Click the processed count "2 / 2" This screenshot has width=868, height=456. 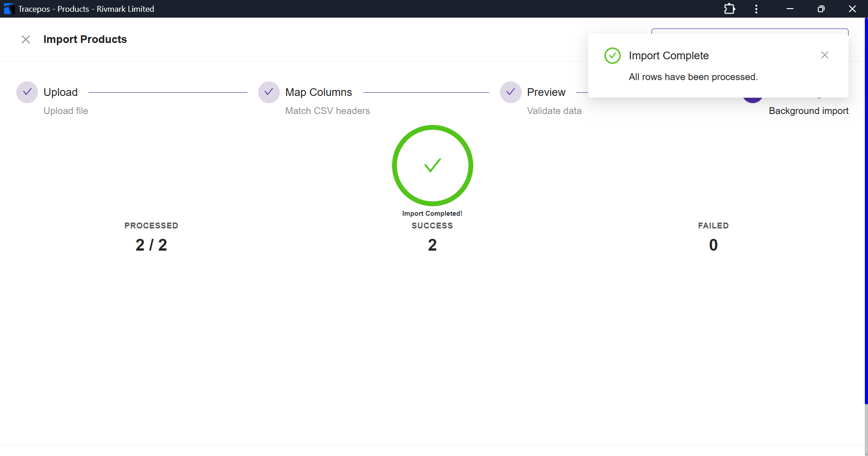(x=151, y=245)
